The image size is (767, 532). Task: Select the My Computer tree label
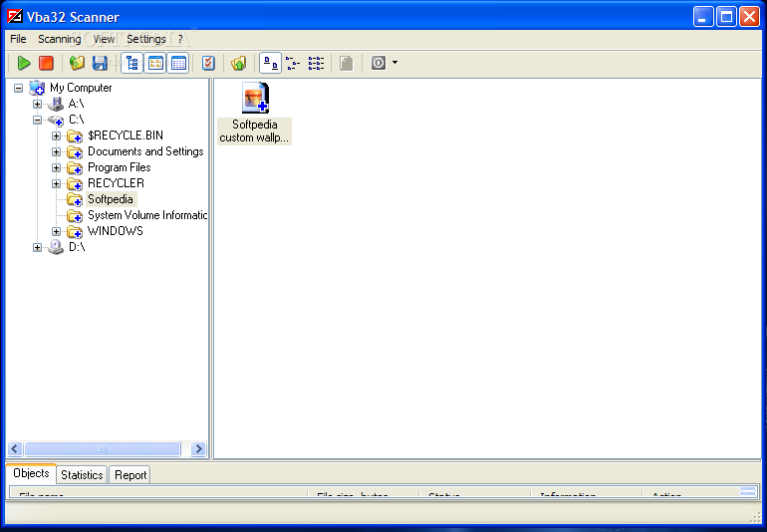point(81,88)
